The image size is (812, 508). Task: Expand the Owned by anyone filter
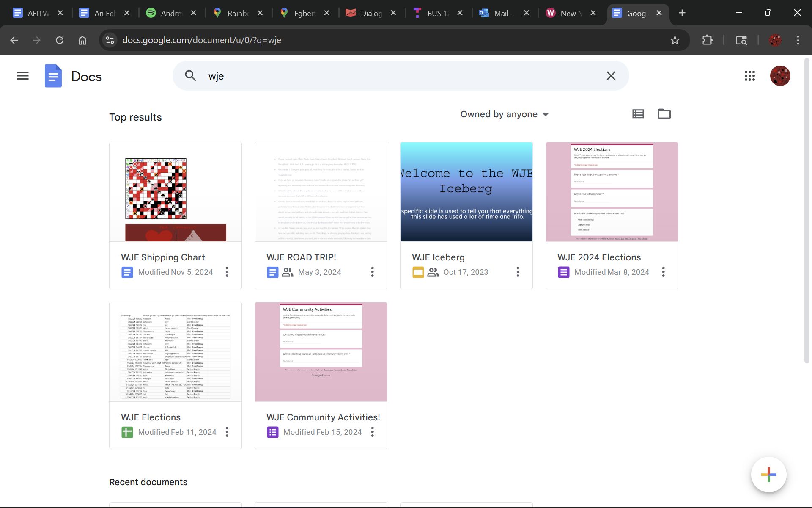tap(504, 114)
